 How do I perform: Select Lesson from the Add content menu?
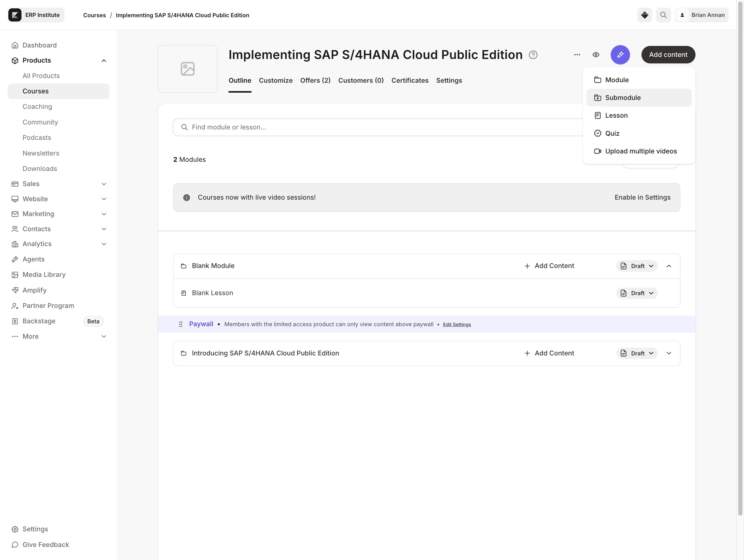(x=639, y=115)
